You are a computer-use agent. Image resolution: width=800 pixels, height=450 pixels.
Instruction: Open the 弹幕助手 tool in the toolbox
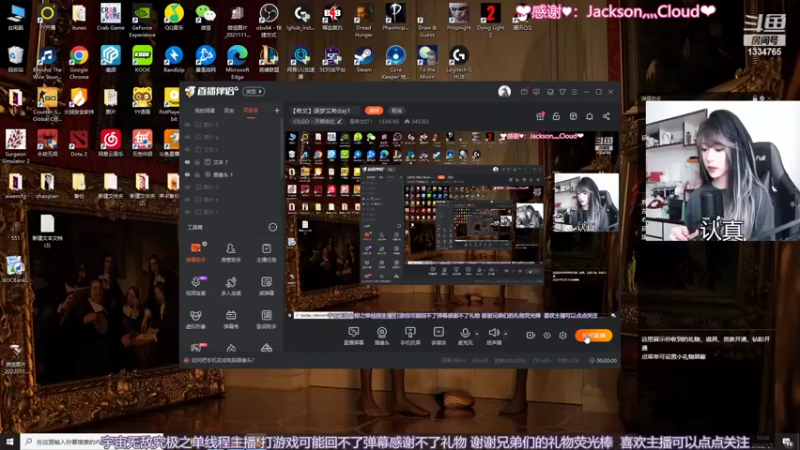point(196,253)
